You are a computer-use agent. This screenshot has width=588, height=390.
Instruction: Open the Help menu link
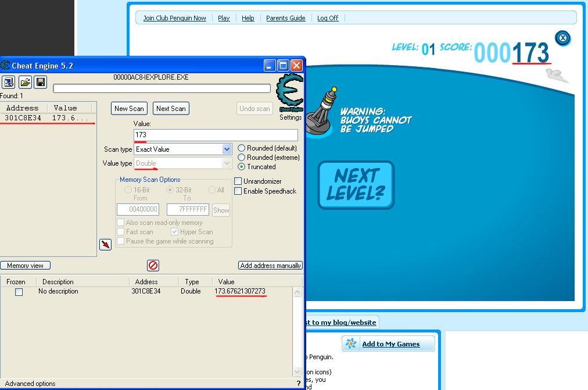[248, 18]
